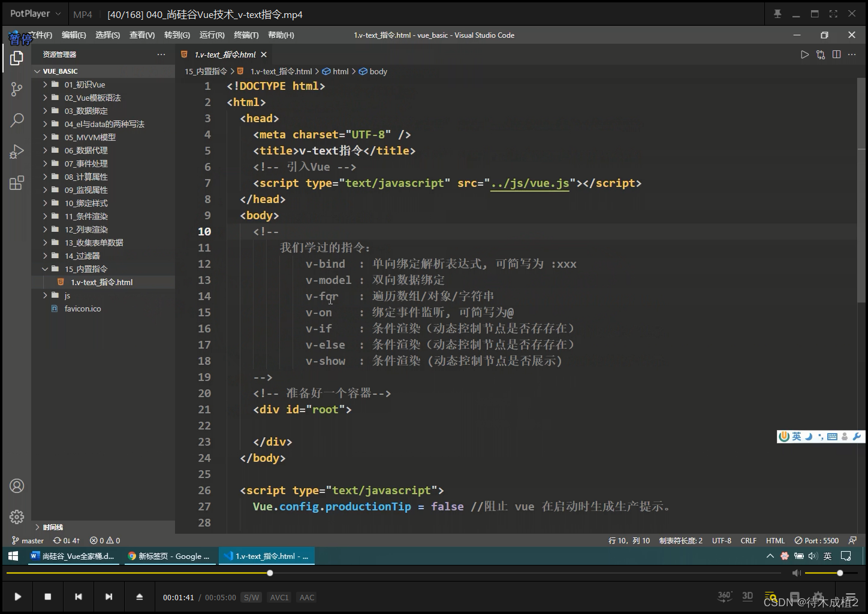Image resolution: width=868 pixels, height=614 pixels.
Task: Open the Extensions view
Action: tap(17, 183)
